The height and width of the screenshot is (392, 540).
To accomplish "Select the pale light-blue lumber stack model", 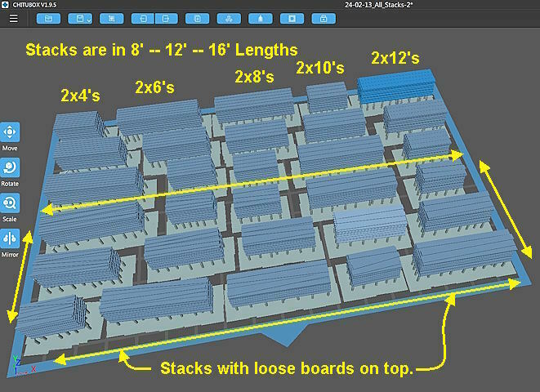I will [370, 225].
